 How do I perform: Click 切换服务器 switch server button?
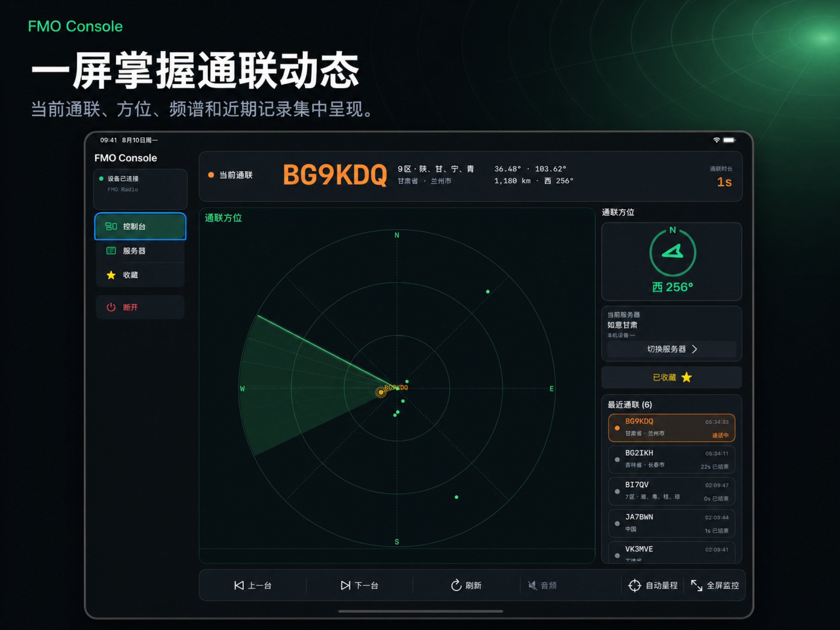tap(672, 349)
